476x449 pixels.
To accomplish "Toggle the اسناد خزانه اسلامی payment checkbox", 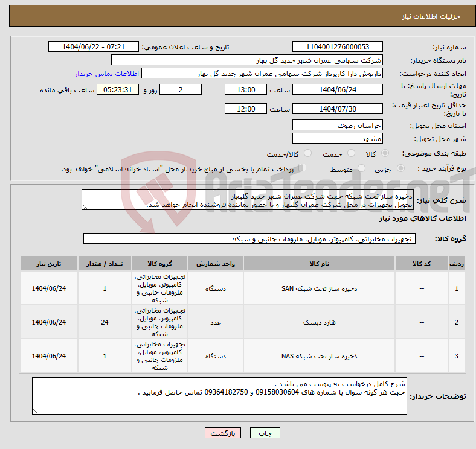I will 303,168.
